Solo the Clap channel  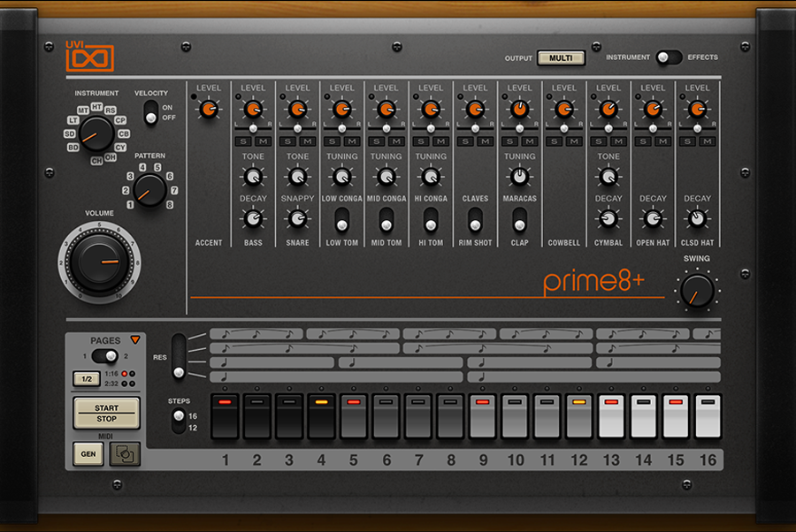(510, 141)
